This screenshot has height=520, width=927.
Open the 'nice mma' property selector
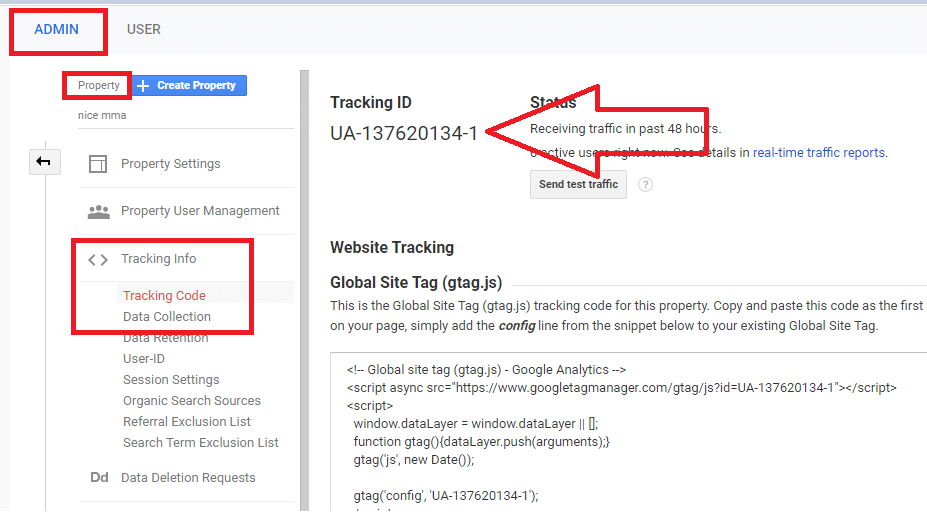(186, 115)
